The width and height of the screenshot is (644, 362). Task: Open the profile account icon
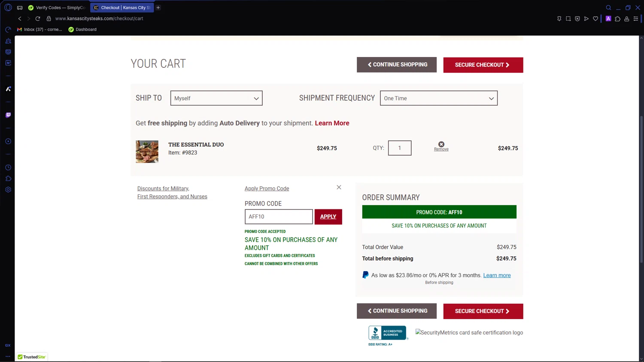tap(627, 18)
